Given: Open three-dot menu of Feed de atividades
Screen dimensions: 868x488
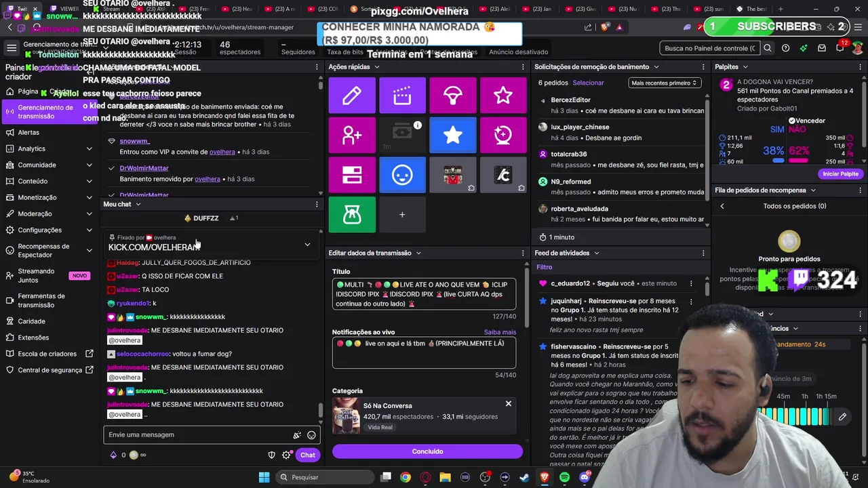Looking at the screenshot, I should click(703, 253).
